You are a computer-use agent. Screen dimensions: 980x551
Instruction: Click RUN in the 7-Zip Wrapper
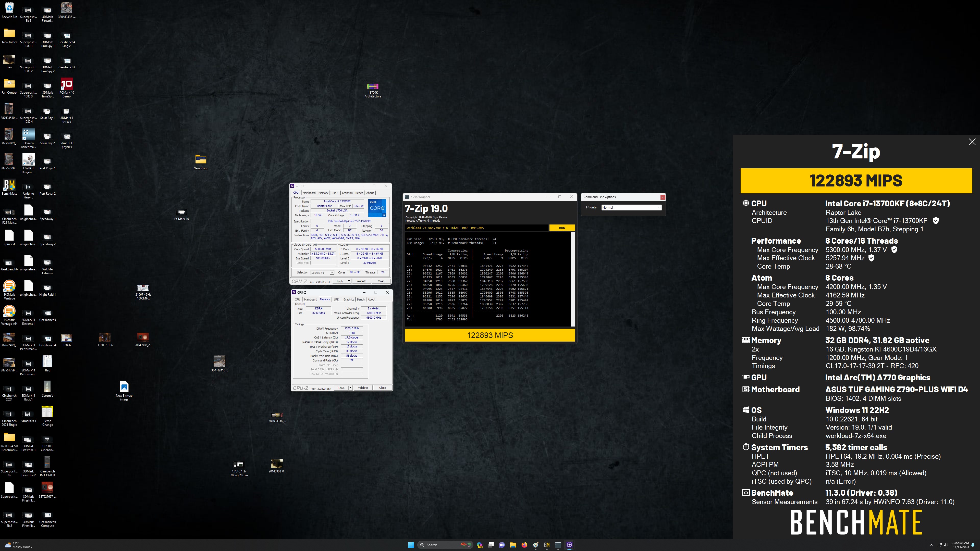coord(562,228)
